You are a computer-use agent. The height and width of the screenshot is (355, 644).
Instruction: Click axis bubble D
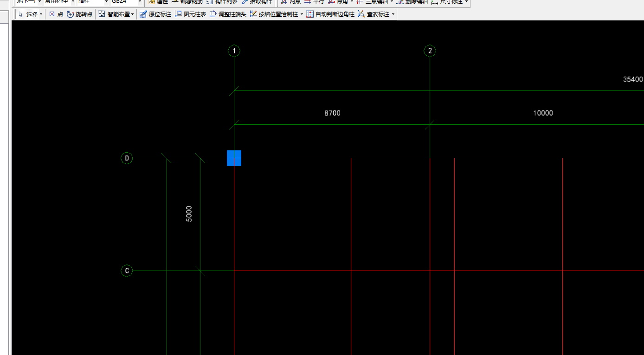[x=127, y=158]
